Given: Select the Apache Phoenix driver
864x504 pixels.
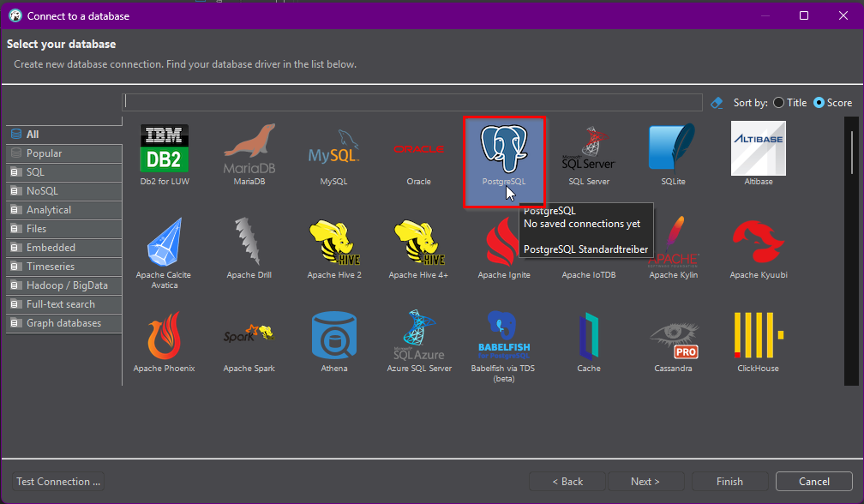Looking at the screenshot, I should click(165, 337).
